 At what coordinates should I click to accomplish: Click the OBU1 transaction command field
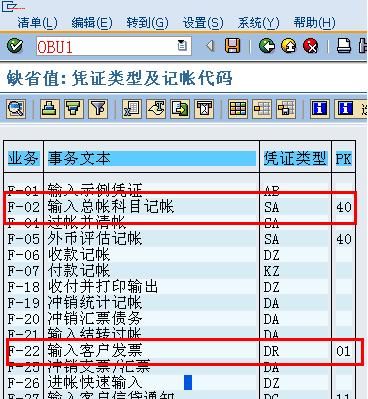click(x=114, y=46)
